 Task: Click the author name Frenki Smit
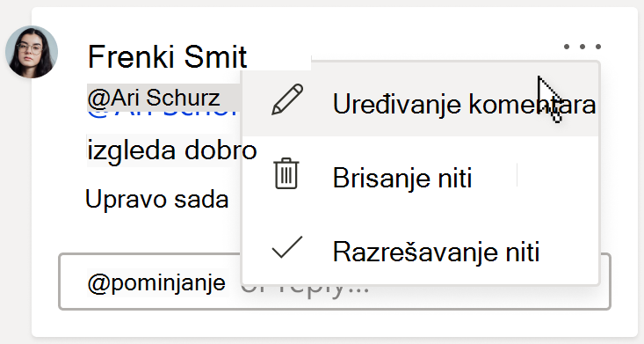point(167,56)
